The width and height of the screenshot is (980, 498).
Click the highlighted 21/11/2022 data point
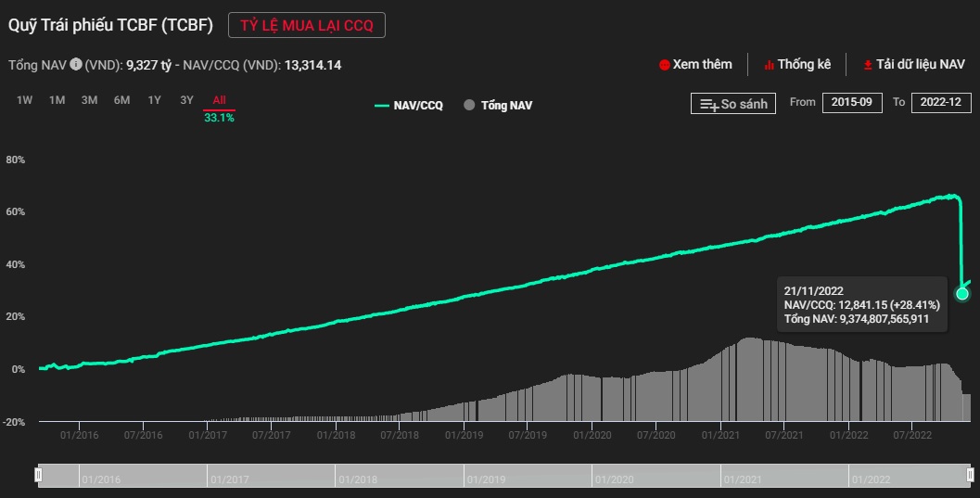point(962,294)
